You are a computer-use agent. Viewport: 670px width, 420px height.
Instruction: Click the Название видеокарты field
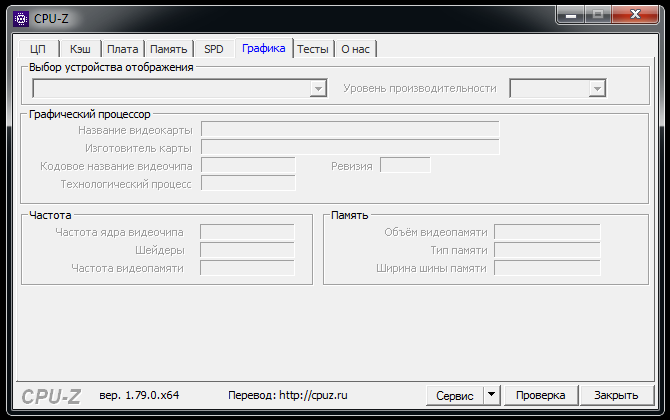point(350,129)
